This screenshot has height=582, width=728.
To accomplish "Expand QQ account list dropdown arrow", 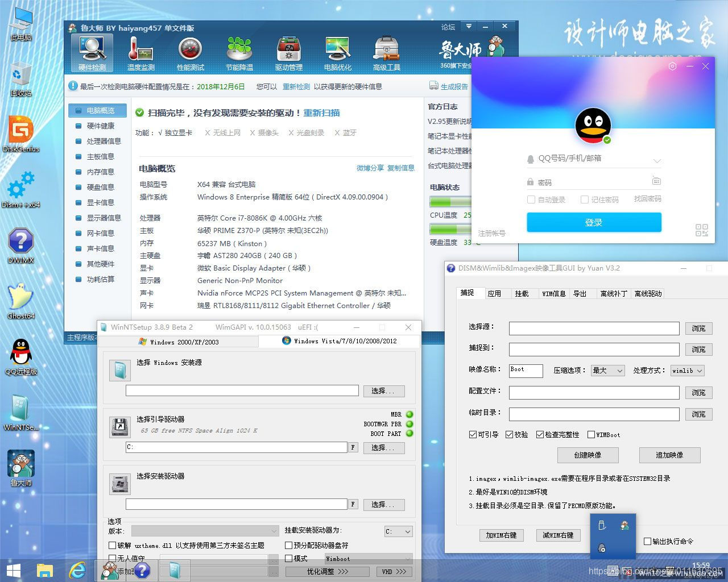I will point(657,161).
